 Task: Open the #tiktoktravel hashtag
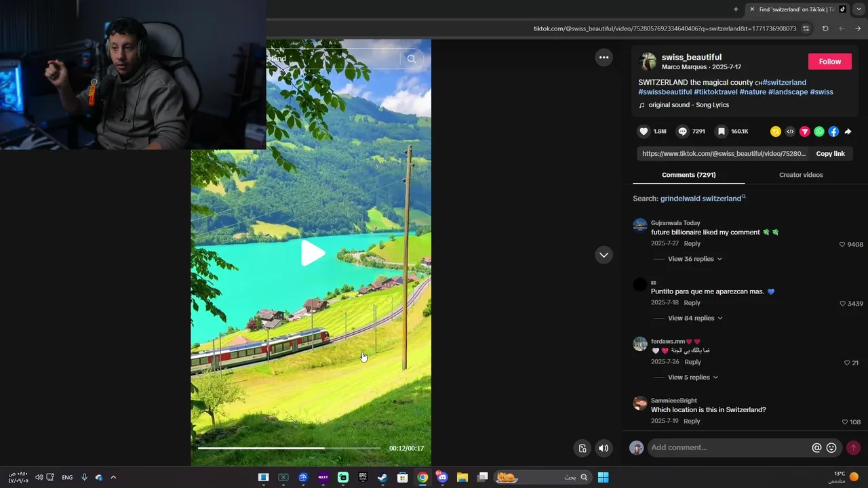[x=715, y=92]
